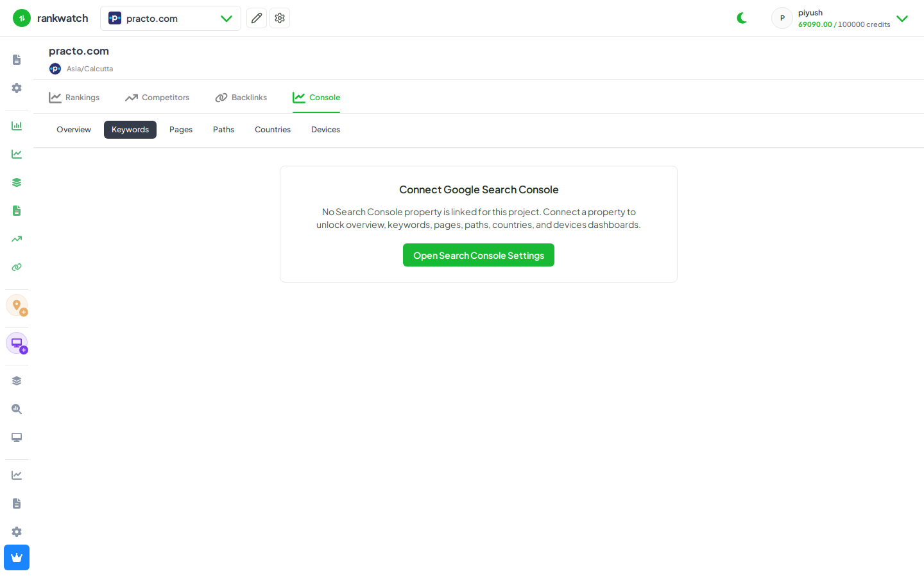Expand the piyush account menu chevron
This screenshot has width=924, height=578.
902,19
